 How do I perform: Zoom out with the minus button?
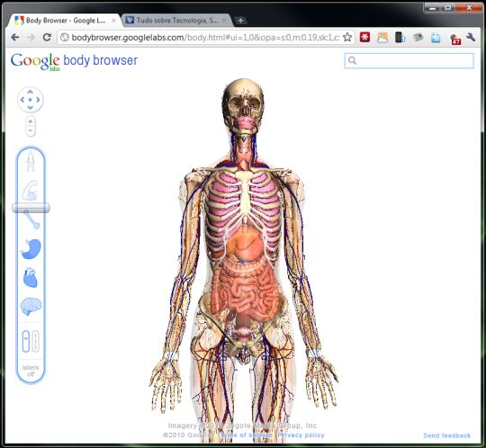pos(30,130)
